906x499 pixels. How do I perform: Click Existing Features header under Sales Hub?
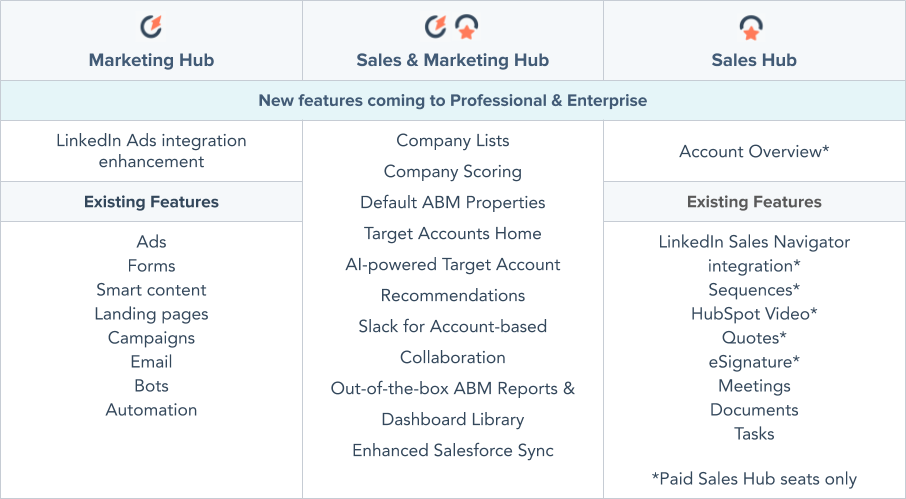coord(753,202)
